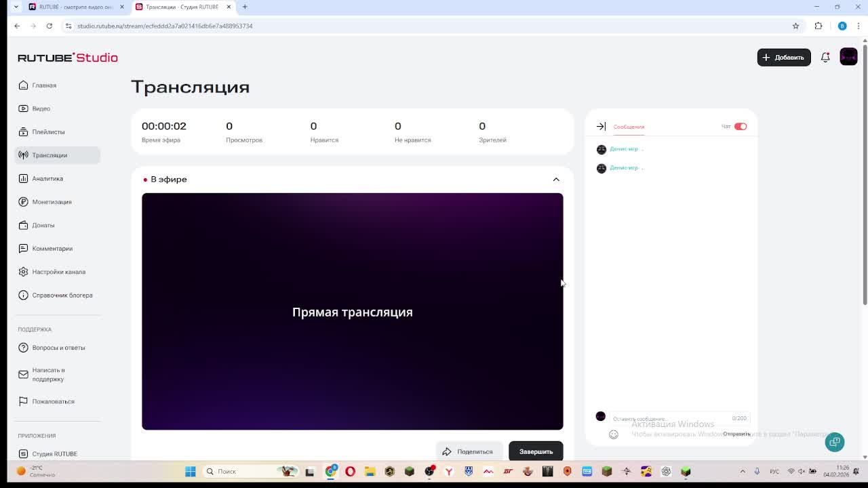Collapse the В эфире section chevron

(556, 180)
